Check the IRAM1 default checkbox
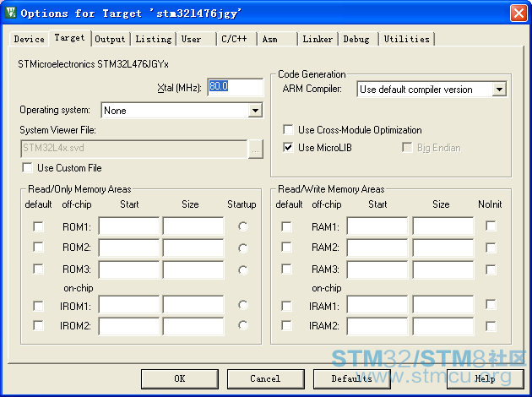The height and width of the screenshot is (397, 532). click(x=287, y=306)
